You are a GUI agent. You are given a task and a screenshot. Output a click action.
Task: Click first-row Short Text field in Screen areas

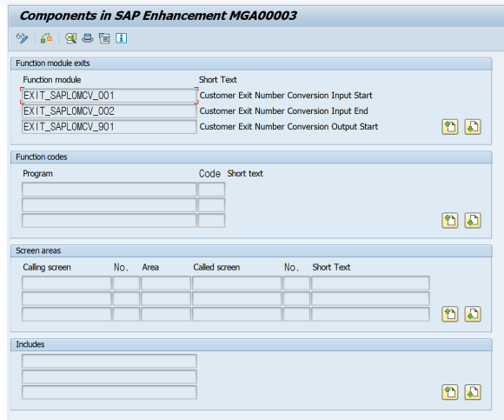coord(370,283)
